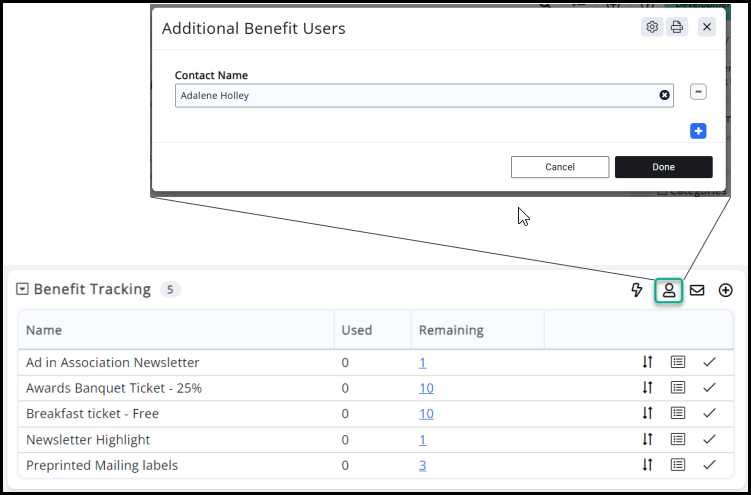Viewport: 751px width, 495px height.
Task: Collapse the Benefit Tracking section
Action: 22,290
